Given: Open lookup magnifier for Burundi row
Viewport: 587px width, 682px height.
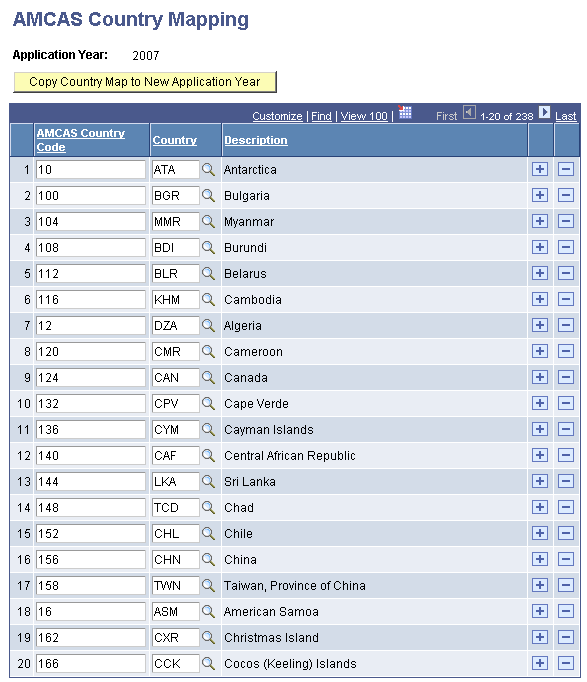Looking at the screenshot, I should [208, 247].
